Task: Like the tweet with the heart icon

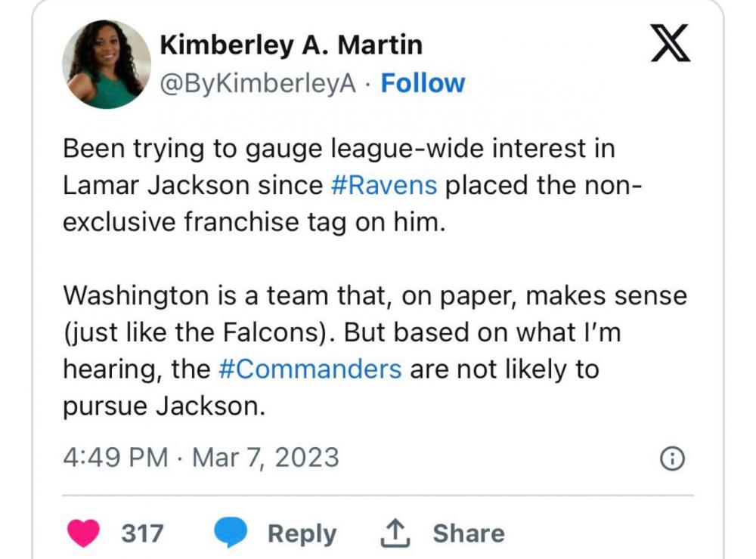Action: tap(85, 533)
